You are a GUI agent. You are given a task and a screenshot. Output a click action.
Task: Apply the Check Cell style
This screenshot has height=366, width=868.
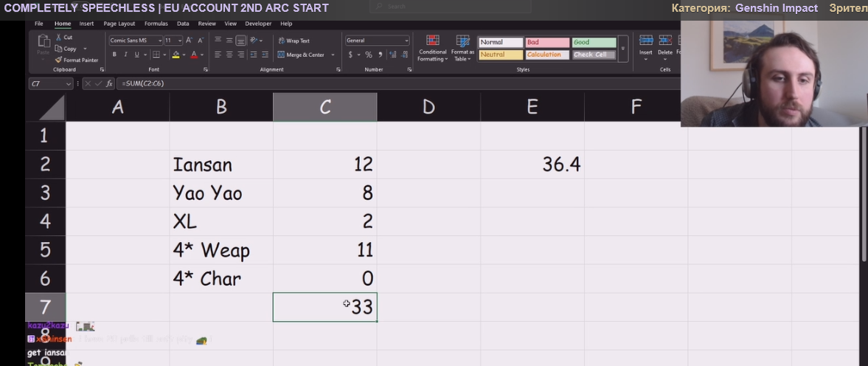click(x=594, y=55)
